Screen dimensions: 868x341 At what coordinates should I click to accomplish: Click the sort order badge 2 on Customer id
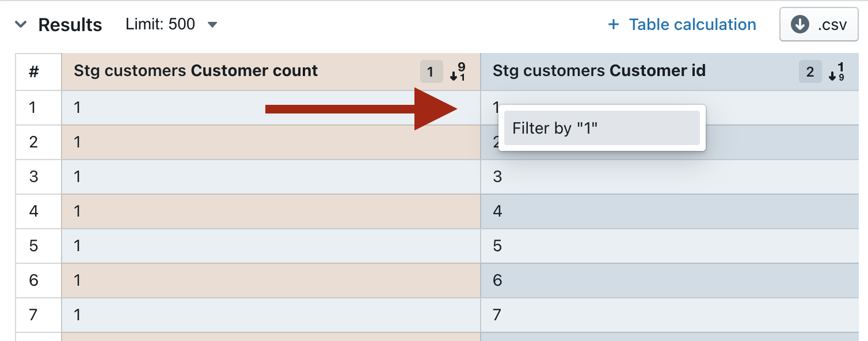tap(810, 72)
